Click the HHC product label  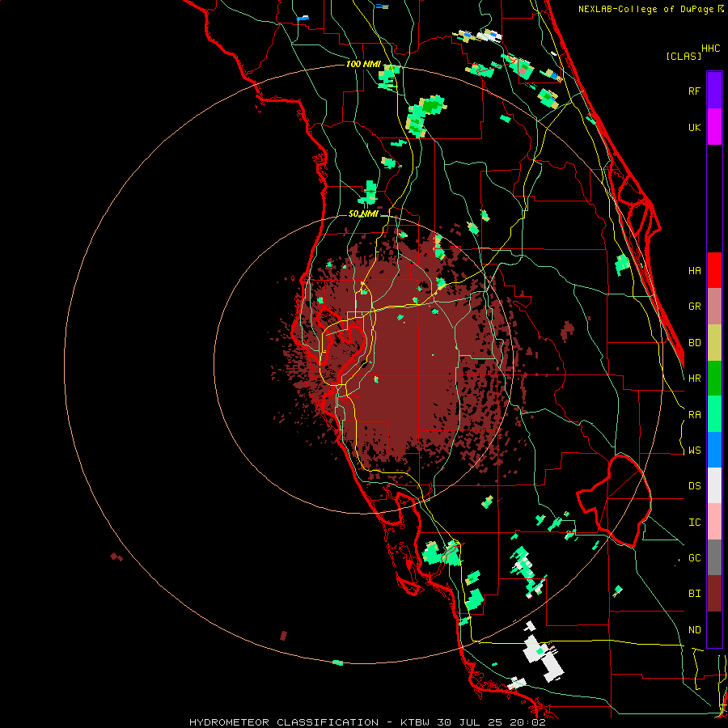coord(710,49)
